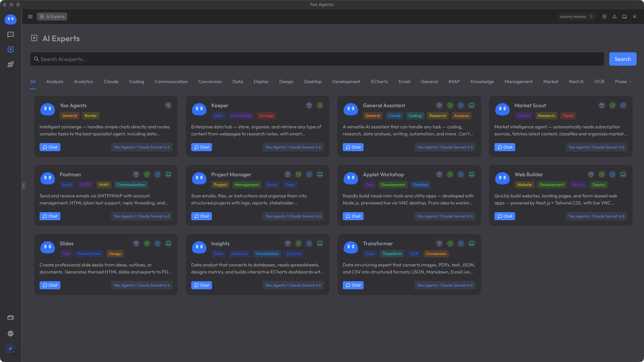Click the Applet Workshop card title
The height and width of the screenshot is (362, 644).
pyautogui.click(x=383, y=174)
